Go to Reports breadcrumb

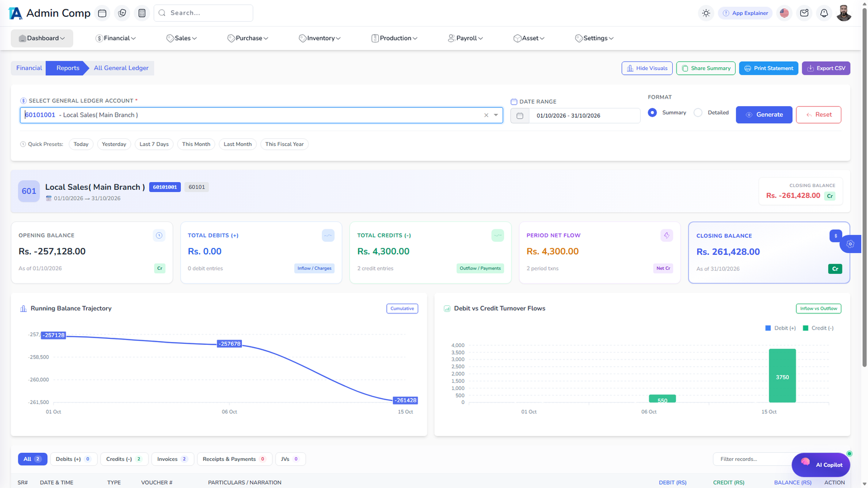point(68,68)
